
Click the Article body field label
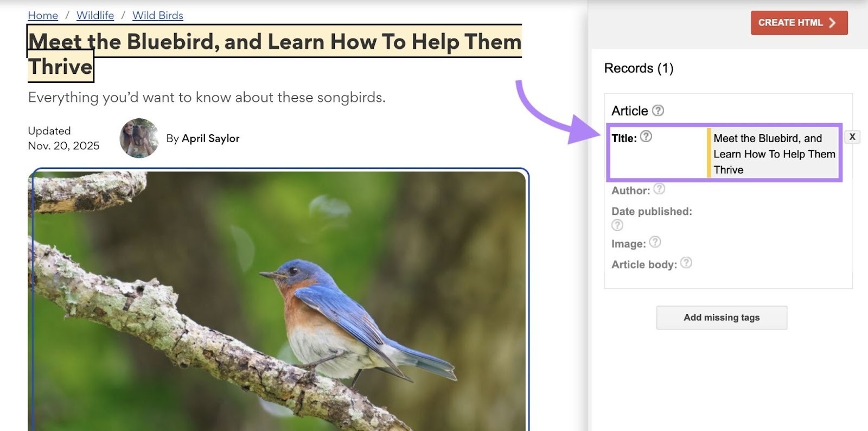(x=644, y=264)
